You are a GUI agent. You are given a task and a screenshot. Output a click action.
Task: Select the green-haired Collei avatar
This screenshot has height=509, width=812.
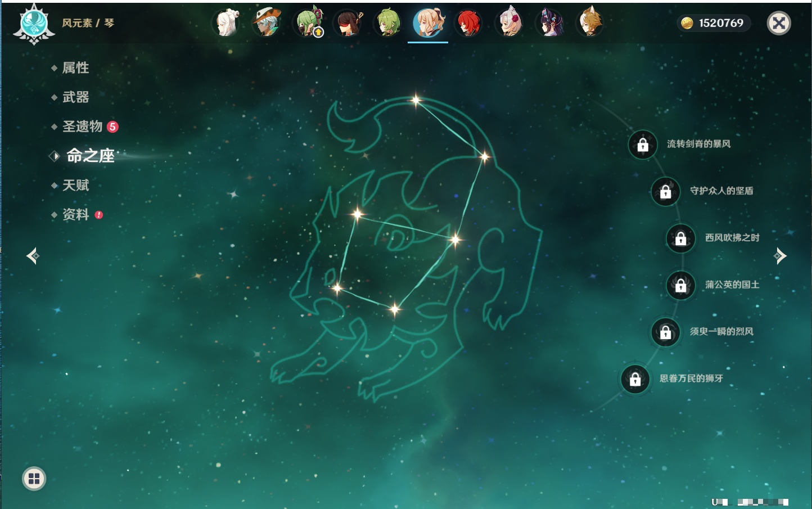click(x=388, y=23)
